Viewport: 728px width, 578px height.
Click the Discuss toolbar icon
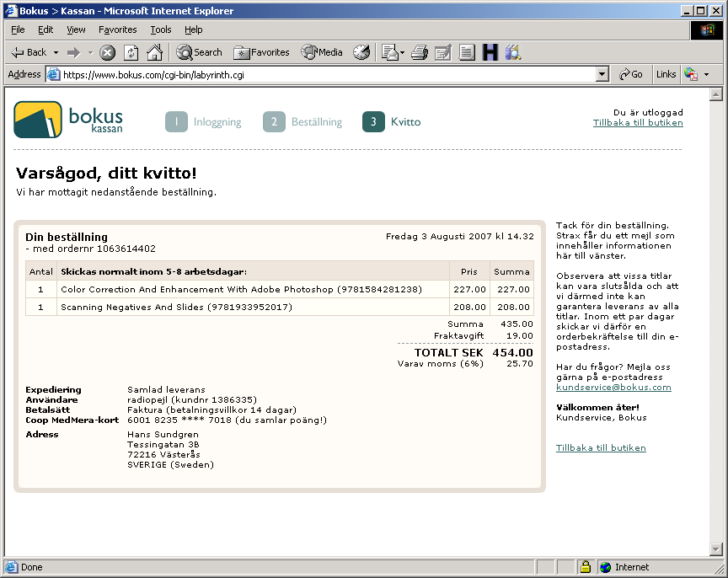click(x=467, y=52)
